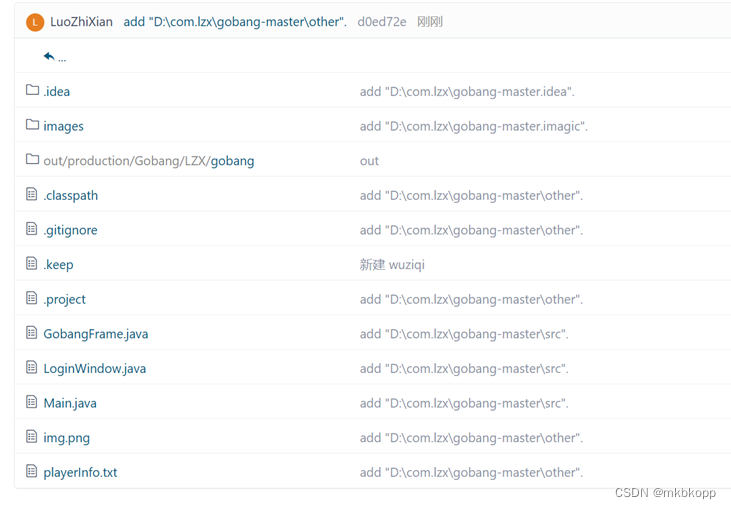Open commit message in .gitignore row
731x509 pixels.
tap(471, 230)
